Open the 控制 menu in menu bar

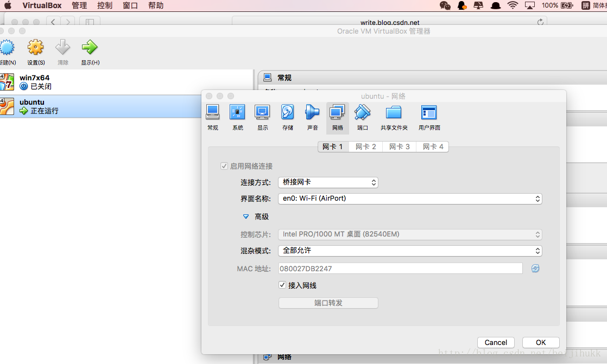104,5
